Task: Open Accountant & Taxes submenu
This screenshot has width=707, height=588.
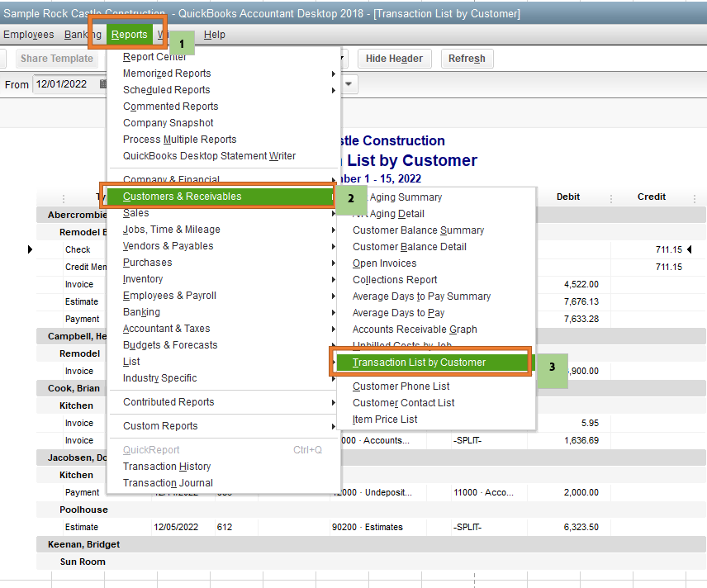Action: [x=223, y=329]
